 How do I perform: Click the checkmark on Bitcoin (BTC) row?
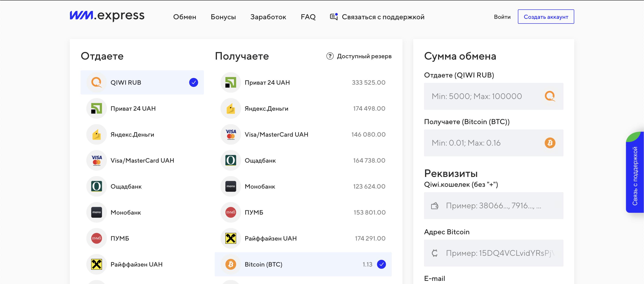click(381, 264)
